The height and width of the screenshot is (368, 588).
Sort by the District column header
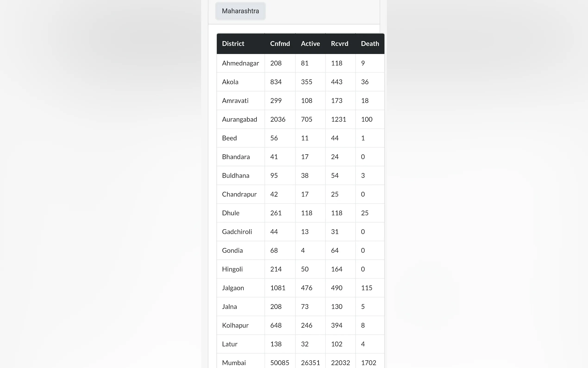pos(233,44)
